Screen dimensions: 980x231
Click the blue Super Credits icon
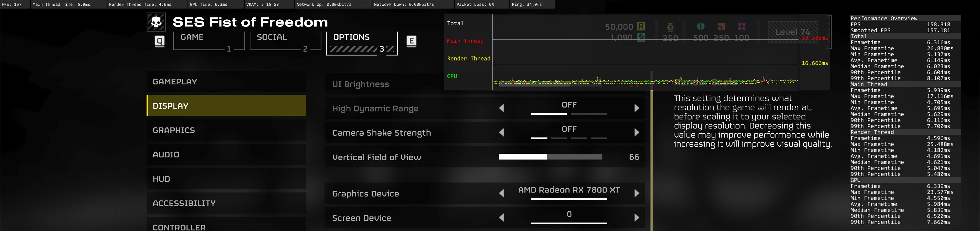(x=641, y=37)
